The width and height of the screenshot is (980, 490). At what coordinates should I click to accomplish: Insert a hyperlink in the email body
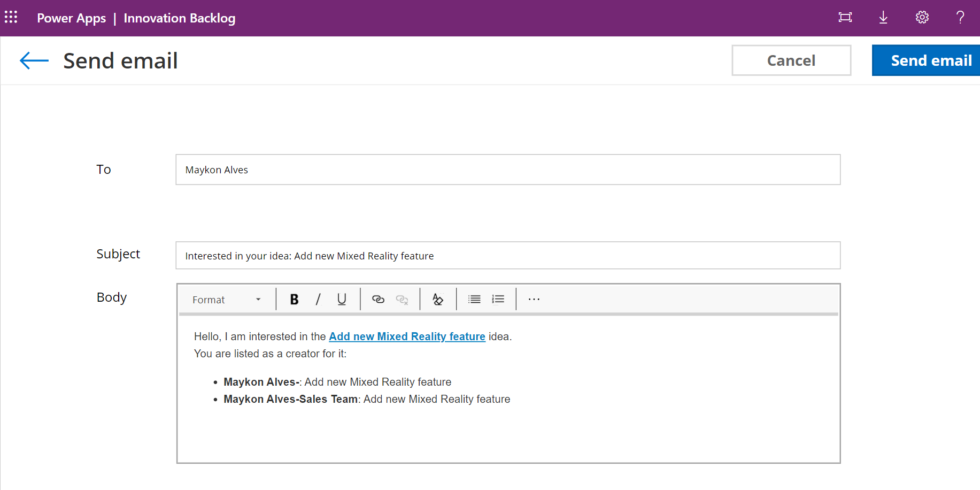click(x=378, y=299)
